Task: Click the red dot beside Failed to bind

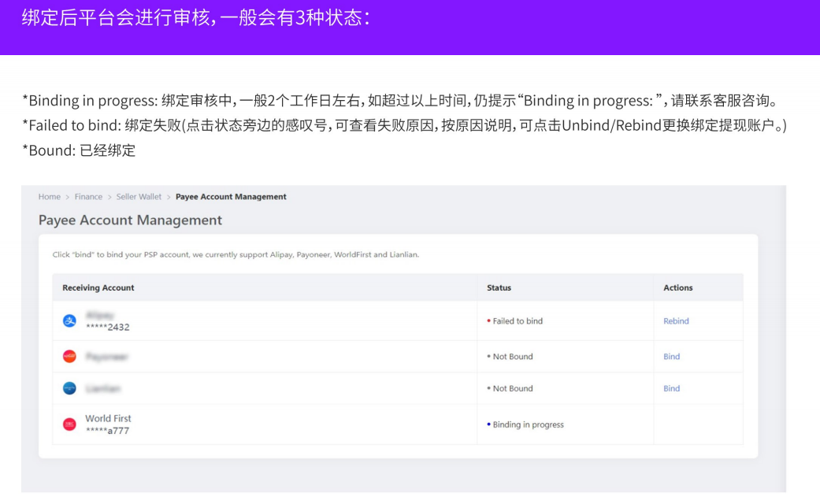Action: [x=488, y=321]
